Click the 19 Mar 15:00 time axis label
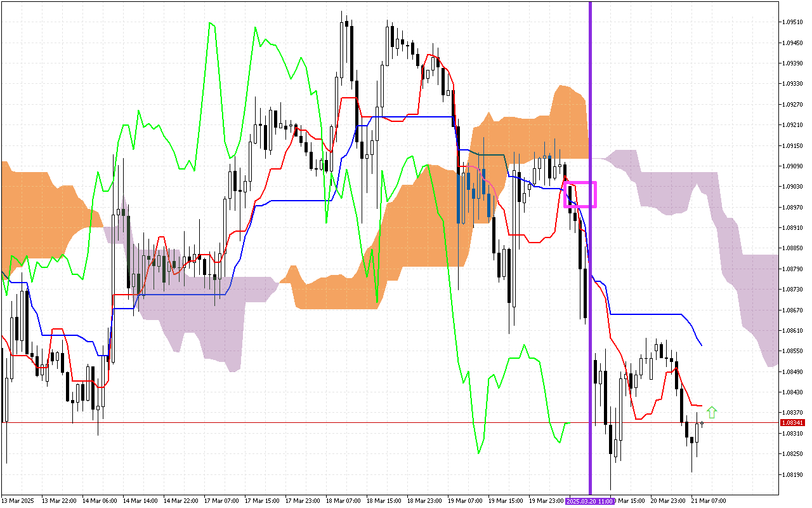The height and width of the screenshot is (508, 812). pyautogui.click(x=504, y=501)
